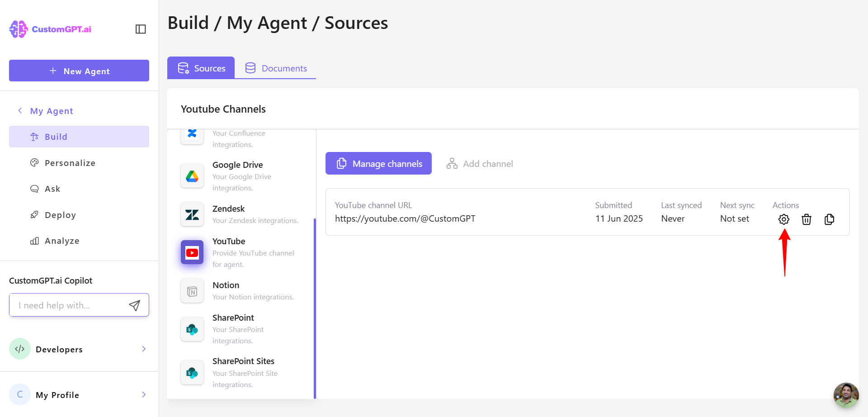Click the Ask chat bubble icon
Image resolution: width=868 pixels, height=417 pixels.
pos(34,189)
